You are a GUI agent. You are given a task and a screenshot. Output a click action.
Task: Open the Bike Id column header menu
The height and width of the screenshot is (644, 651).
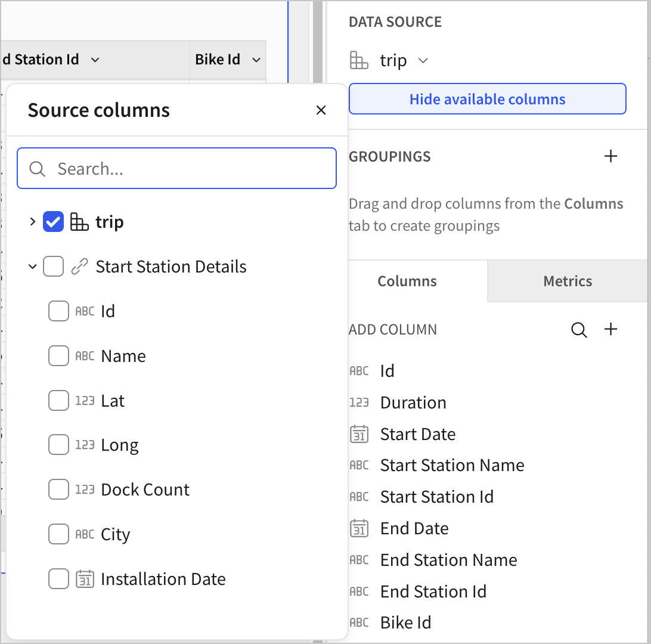click(256, 59)
